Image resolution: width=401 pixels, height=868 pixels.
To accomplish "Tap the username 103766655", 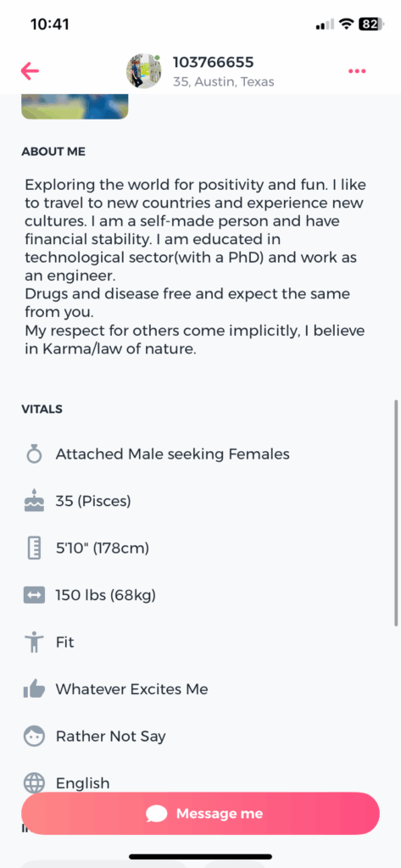I will 214,61.
